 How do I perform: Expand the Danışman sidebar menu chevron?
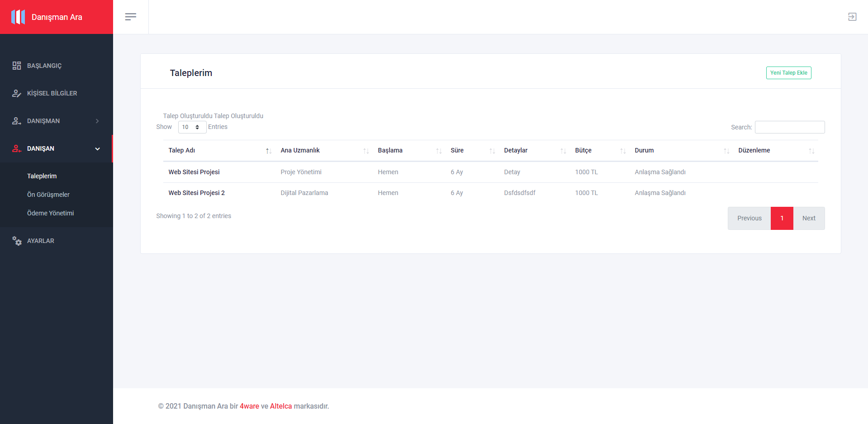(97, 121)
